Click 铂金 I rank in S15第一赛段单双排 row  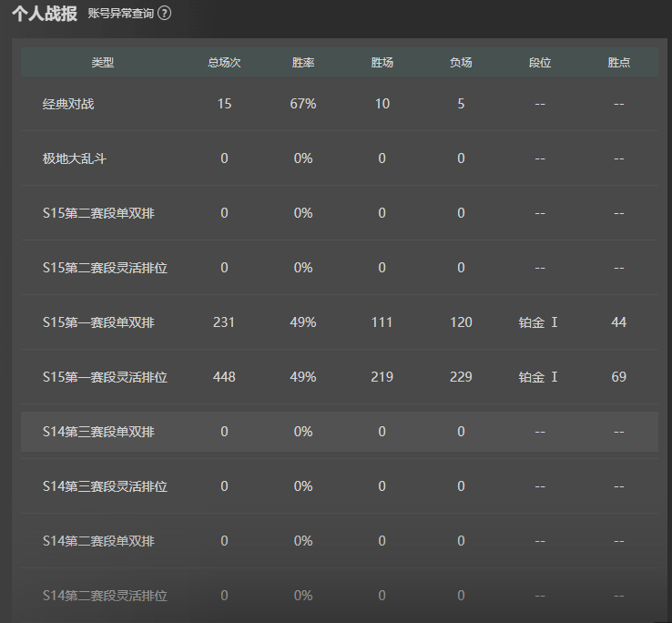538,322
